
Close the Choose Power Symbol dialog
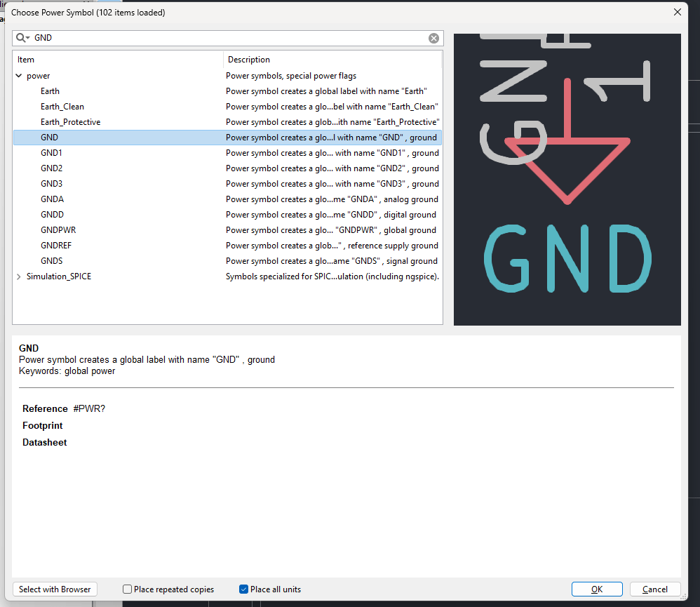tap(677, 12)
